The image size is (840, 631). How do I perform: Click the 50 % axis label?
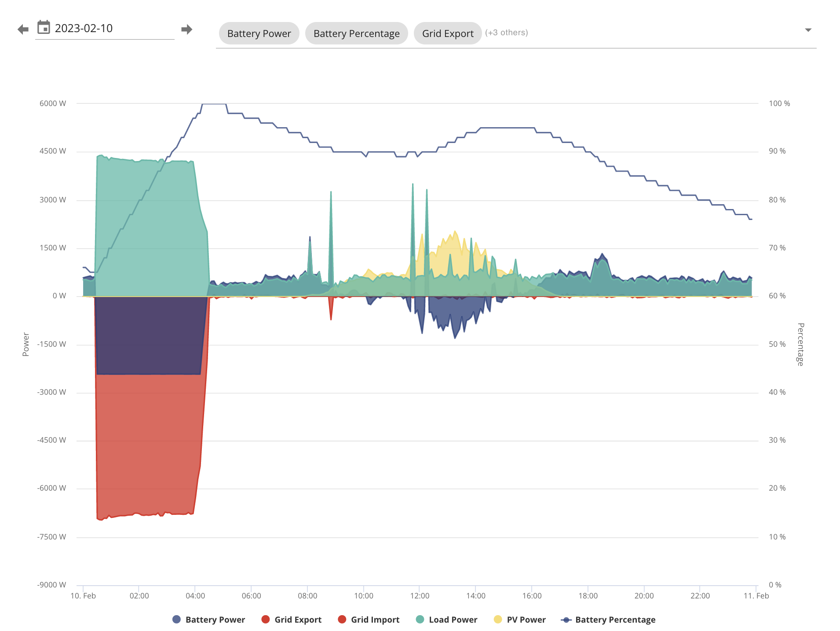[x=777, y=344]
